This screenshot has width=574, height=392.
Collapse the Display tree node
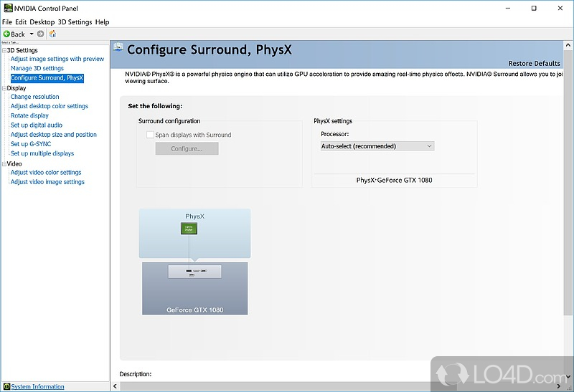(4, 88)
